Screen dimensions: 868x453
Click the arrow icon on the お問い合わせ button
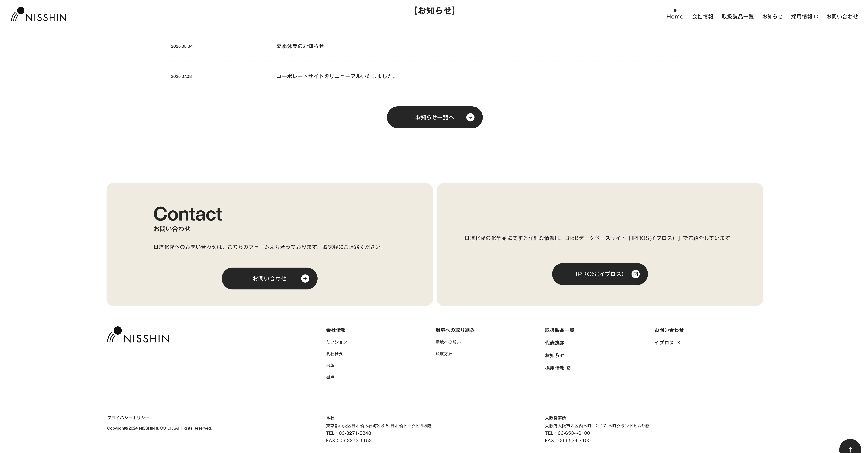[x=305, y=278]
